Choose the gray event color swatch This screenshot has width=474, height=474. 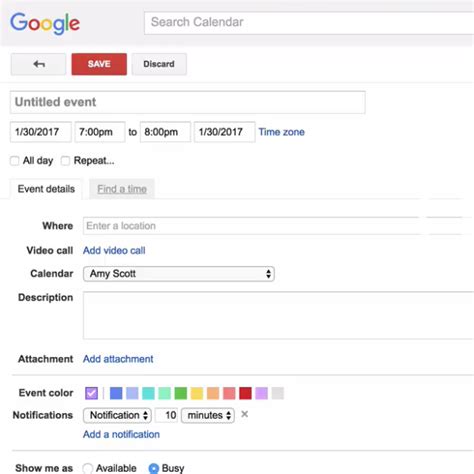(x=278, y=393)
